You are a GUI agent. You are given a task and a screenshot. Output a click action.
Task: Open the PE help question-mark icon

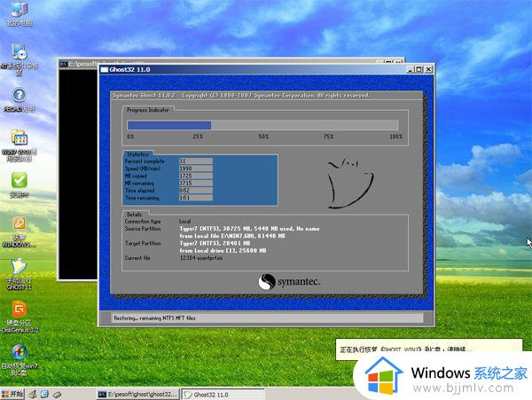point(20,99)
